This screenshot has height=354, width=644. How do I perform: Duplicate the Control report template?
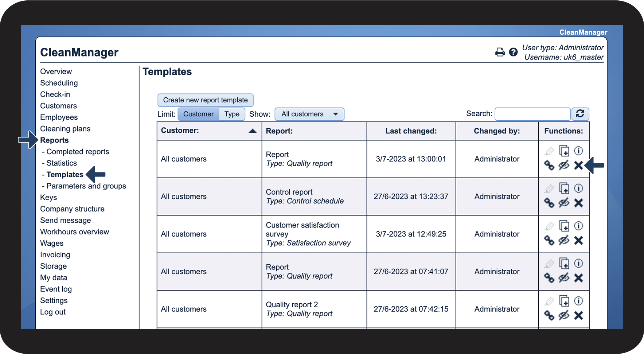pos(564,188)
